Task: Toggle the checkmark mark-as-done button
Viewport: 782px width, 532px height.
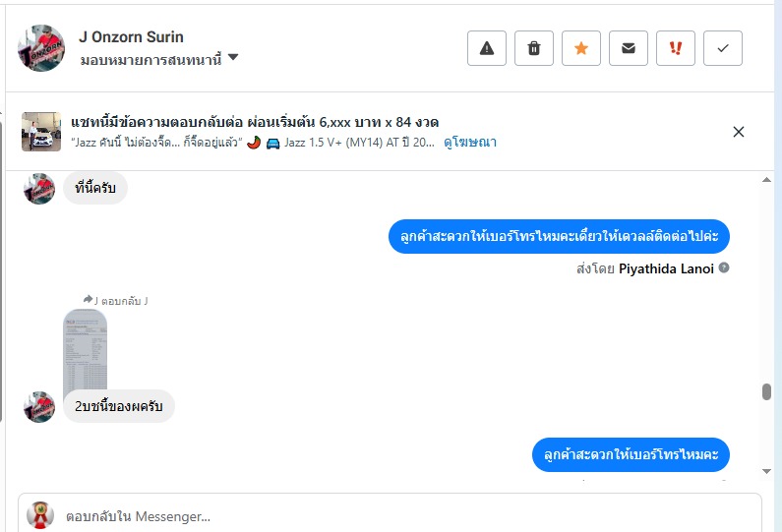Action: tap(722, 48)
